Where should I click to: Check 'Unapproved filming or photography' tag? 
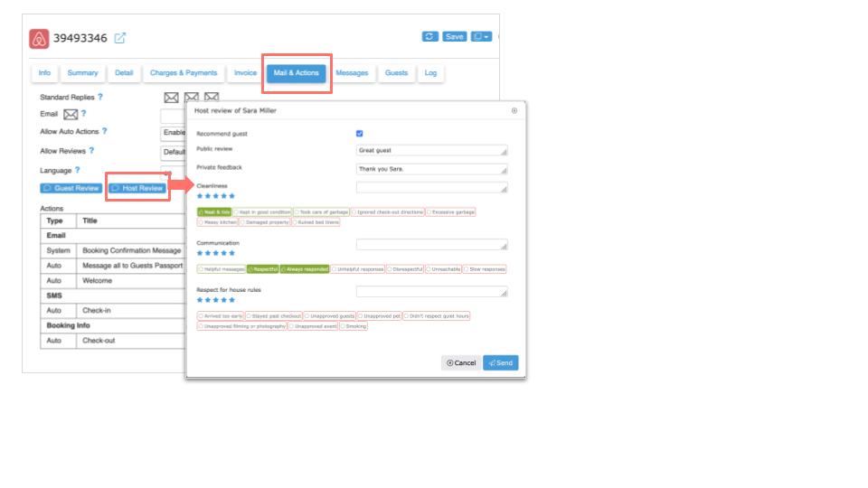click(242, 326)
